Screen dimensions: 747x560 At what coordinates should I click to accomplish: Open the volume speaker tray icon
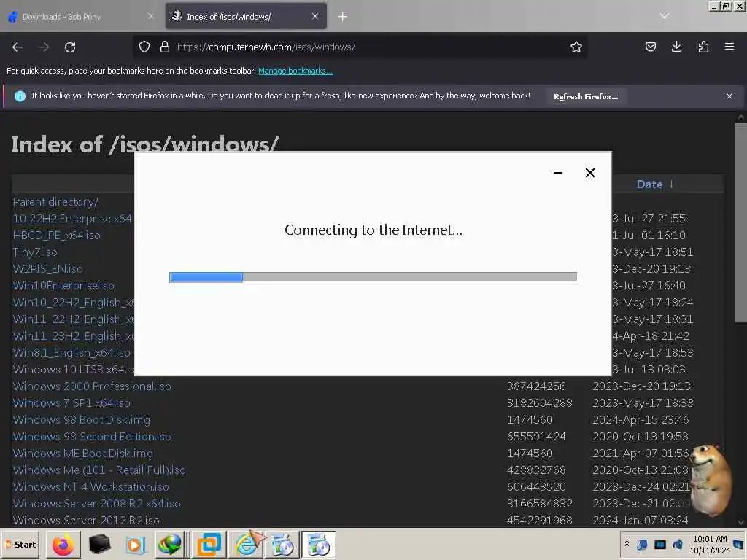678,544
